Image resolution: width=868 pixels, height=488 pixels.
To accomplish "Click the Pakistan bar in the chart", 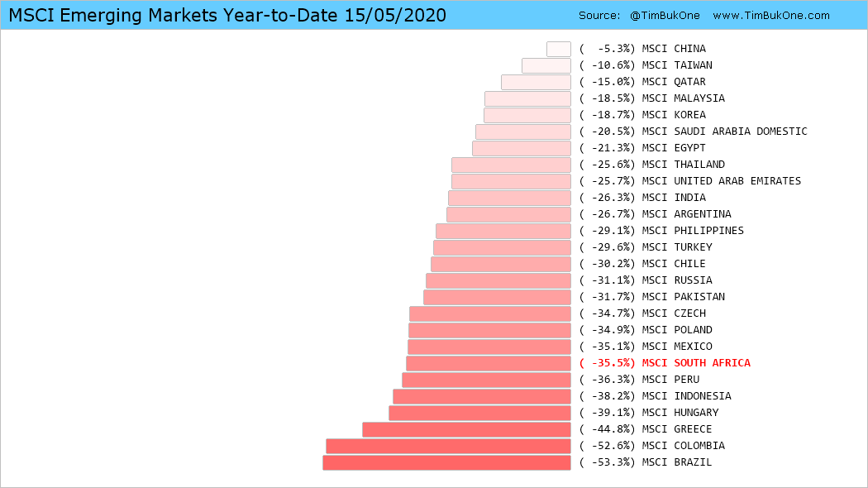I will (497, 297).
